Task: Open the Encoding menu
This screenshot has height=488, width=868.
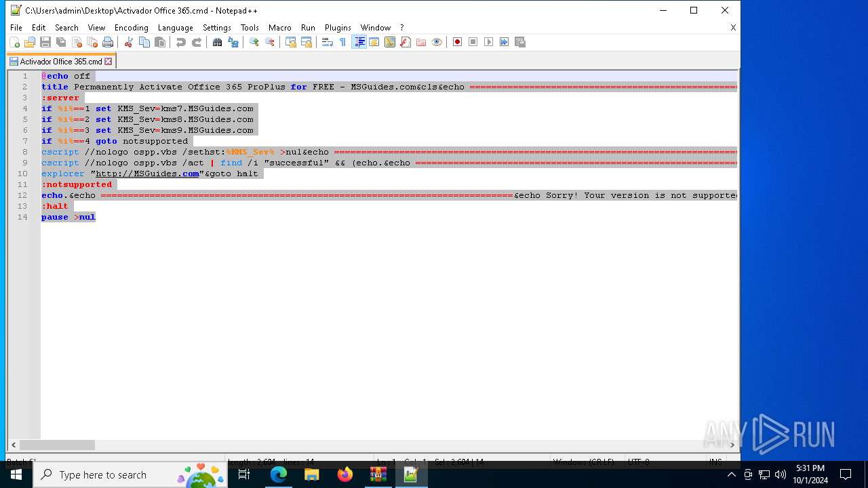Action: click(x=132, y=28)
